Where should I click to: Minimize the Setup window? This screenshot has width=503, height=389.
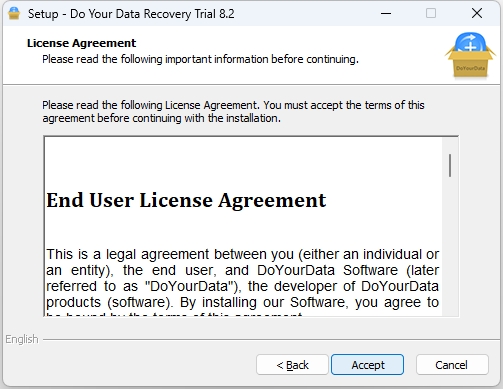tap(386, 13)
